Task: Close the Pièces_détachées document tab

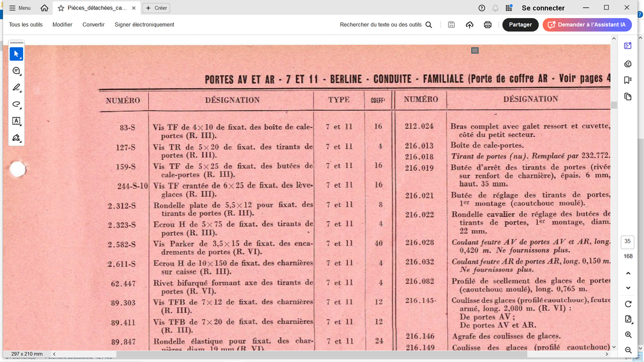Action: point(133,8)
